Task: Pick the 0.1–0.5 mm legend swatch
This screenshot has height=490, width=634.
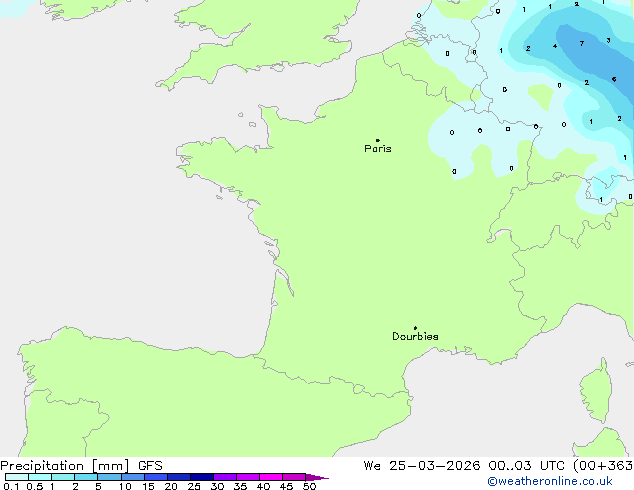Action: (x=17, y=477)
